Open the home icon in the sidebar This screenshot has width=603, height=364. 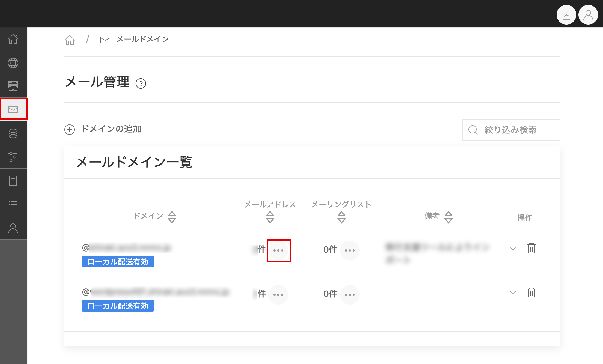tap(13, 39)
